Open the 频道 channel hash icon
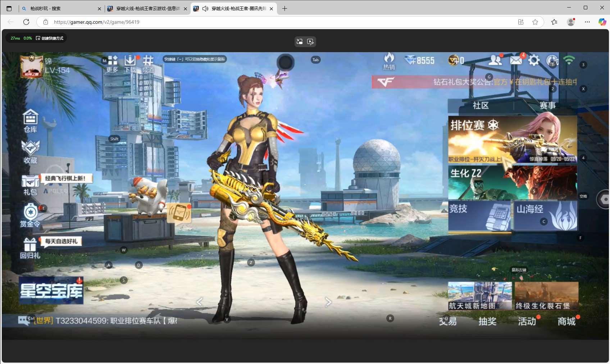 pyautogui.click(x=148, y=64)
